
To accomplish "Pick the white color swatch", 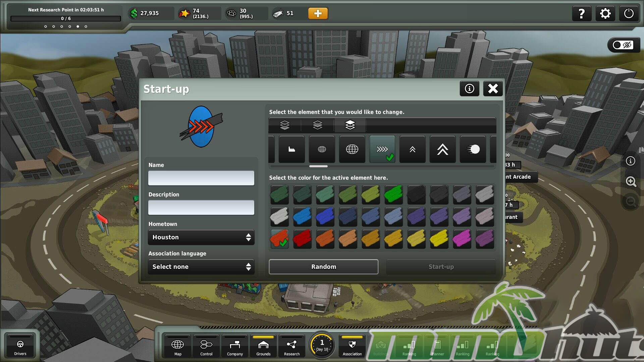I will 279,217.
